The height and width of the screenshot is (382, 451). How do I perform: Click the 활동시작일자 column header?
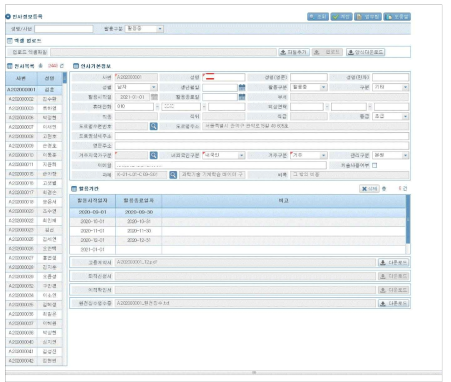click(x=92, y=201)
